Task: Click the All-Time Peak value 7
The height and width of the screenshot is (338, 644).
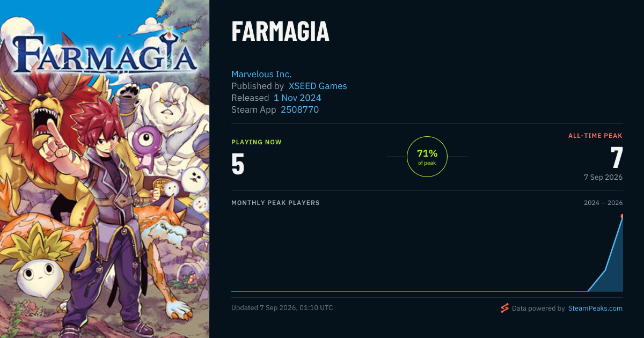Action: 617,158
